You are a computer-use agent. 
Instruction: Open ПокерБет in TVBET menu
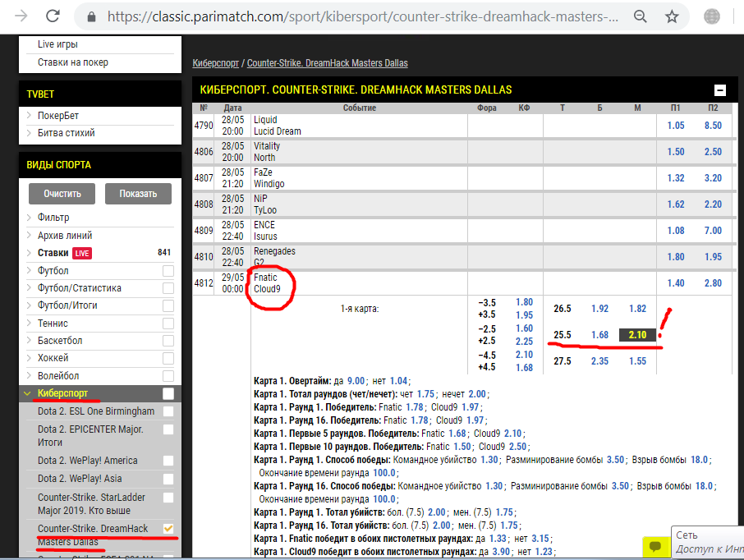pos(57,116)
